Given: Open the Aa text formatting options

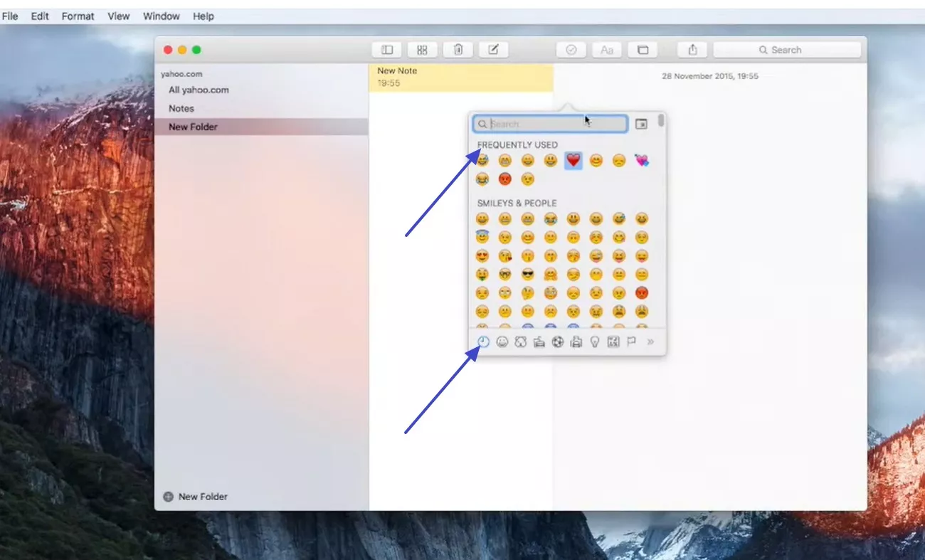Looking at the screenshot, I should [x=606, y=49].
